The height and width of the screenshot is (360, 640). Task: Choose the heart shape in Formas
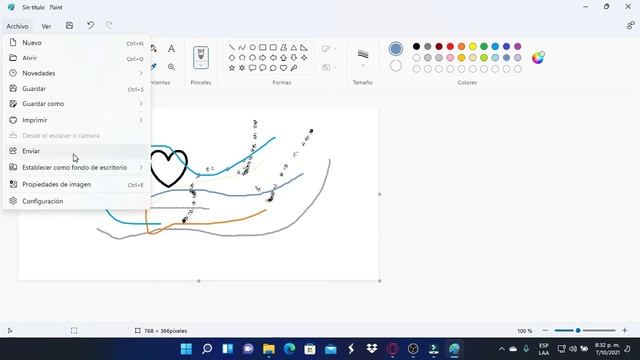coord(283,68)
